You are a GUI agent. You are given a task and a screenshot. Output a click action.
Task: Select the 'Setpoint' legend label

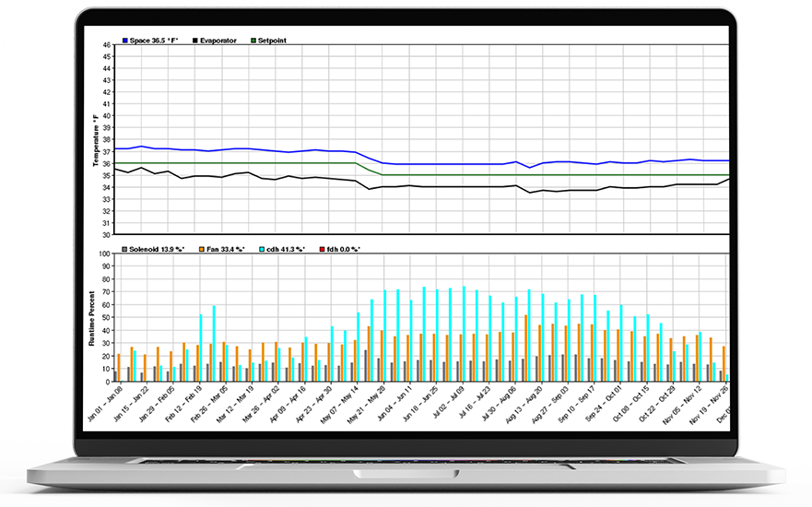point(272,41)
